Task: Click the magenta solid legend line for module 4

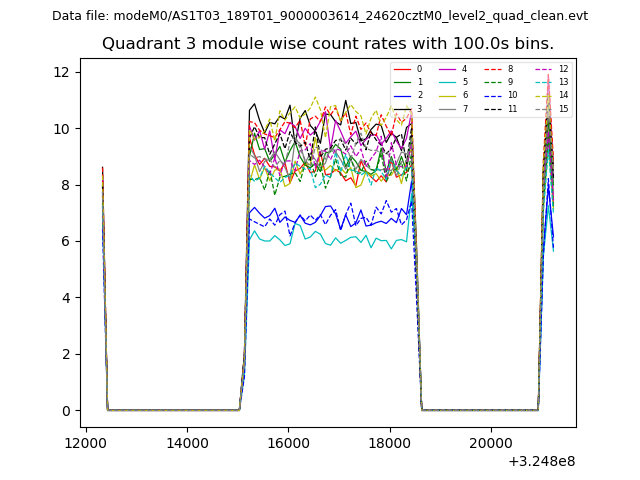Action: [x=446, y=69]
